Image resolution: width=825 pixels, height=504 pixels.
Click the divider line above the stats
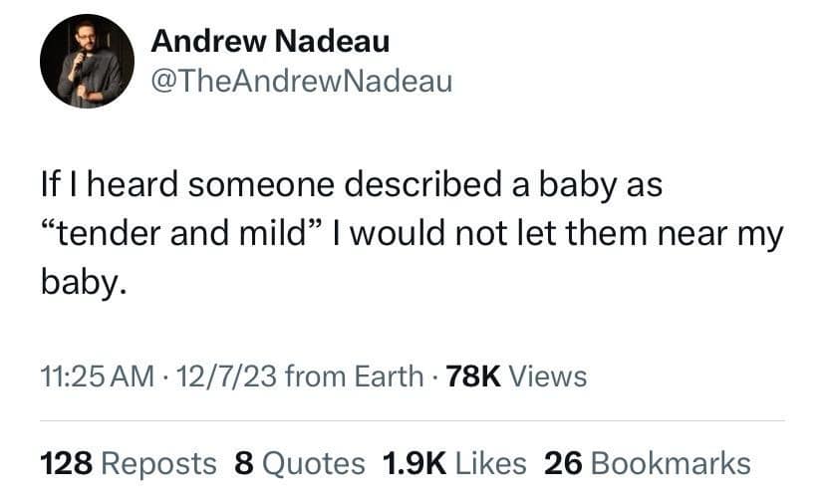pyautogui.click(x=412, y=420)
